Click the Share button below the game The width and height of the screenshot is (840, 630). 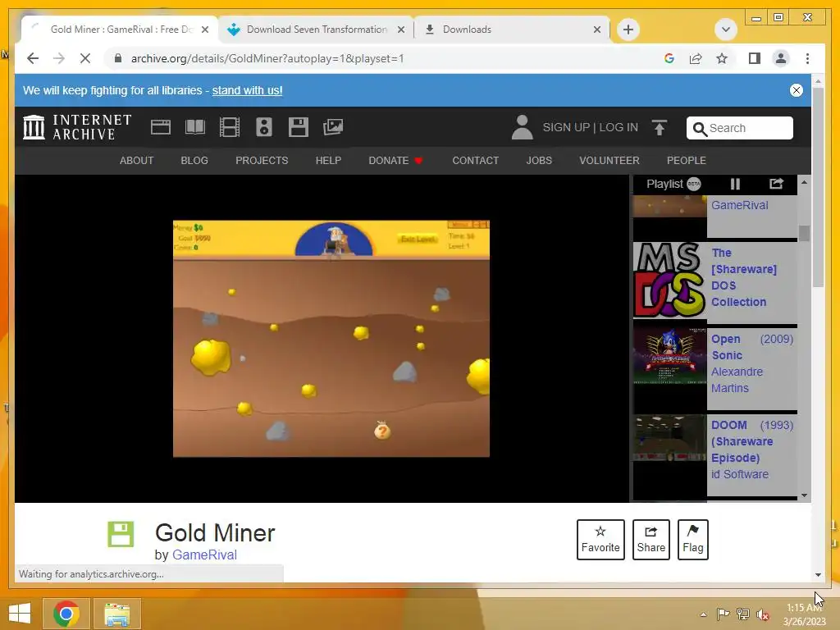(x=651, y=540)
